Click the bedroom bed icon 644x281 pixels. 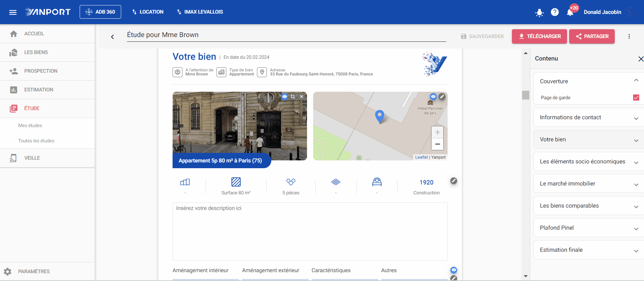(377, 182)
